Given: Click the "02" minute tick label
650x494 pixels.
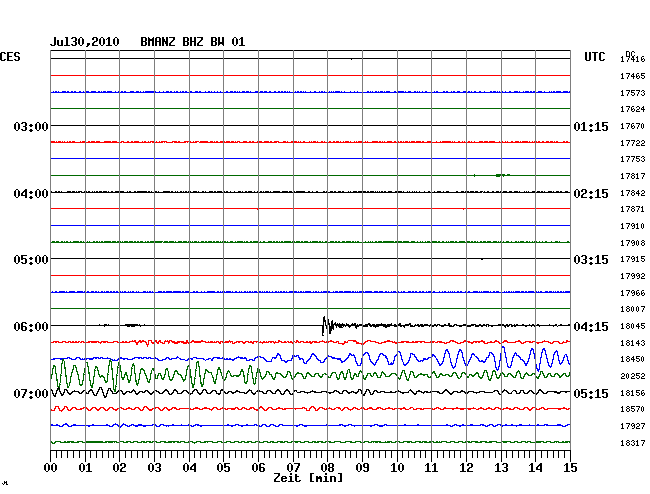Looking at the screenshot, I should point(119,468).
